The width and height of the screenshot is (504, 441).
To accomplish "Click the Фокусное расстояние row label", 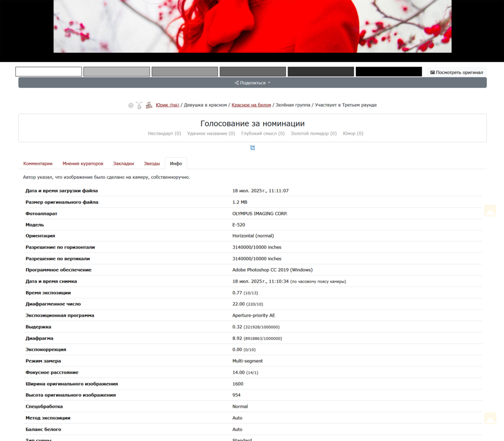I will 52,372.
